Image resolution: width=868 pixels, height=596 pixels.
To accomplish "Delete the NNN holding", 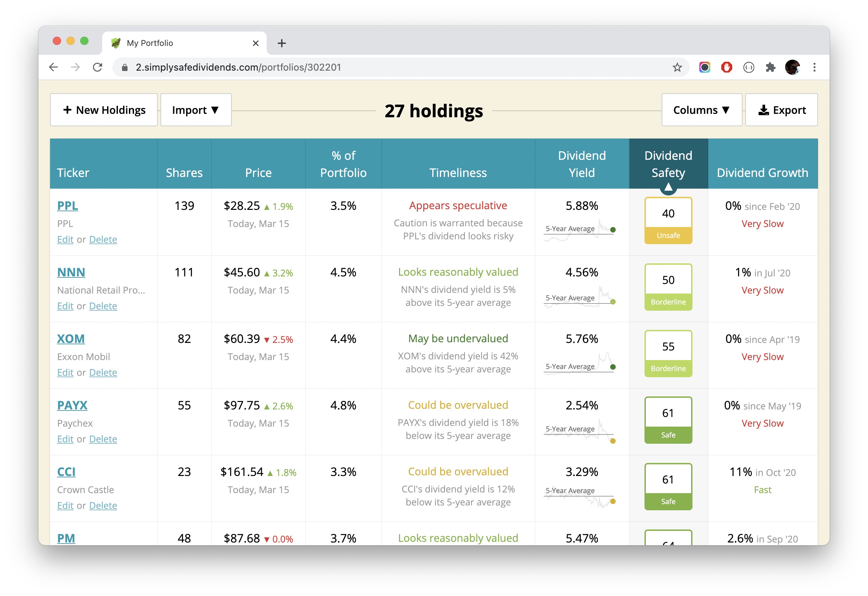I will click(x=103, y=306).
